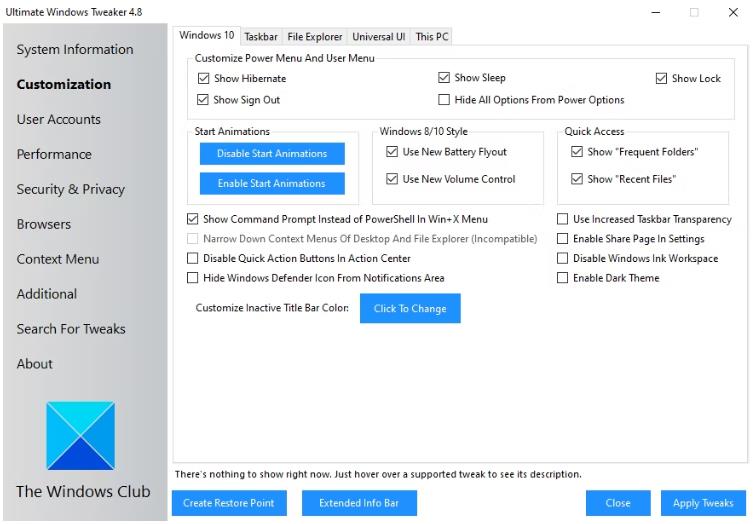Go to User Accounts section
Screen dimensions: 753x524
click(59, 120)
